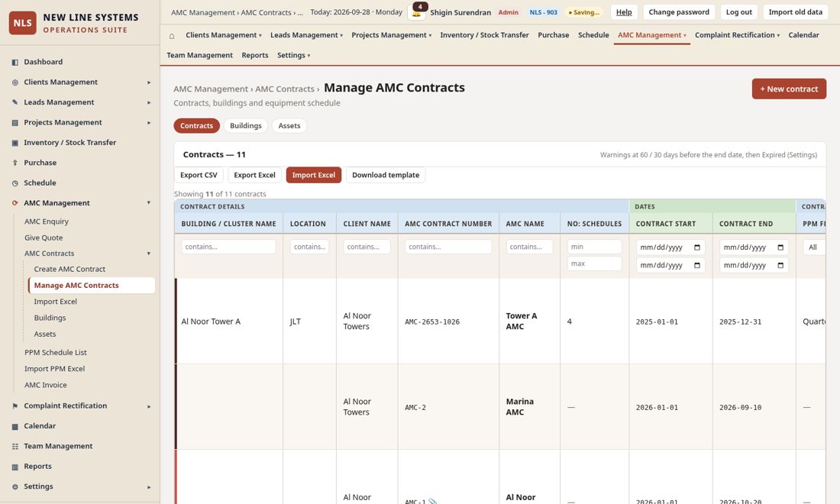The width and height of the screenshot is (840, 504).
Task: Open the PPM frequency 'All' filter dropdown
Action: [x=814, y=247]
